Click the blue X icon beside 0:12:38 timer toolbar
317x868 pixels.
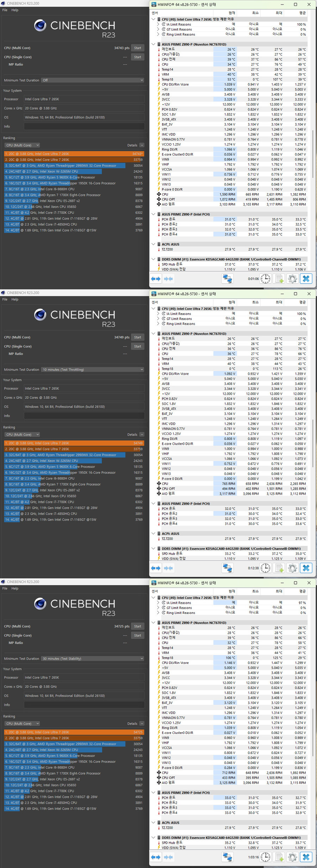pos(306,568)
